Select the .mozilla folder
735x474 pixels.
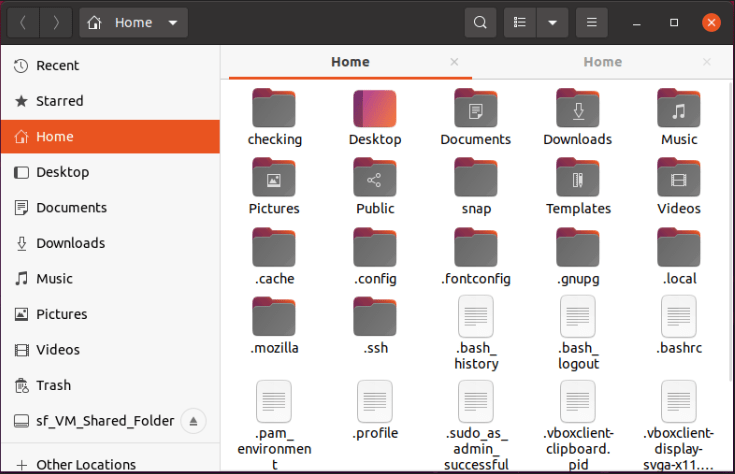(274, 326)
